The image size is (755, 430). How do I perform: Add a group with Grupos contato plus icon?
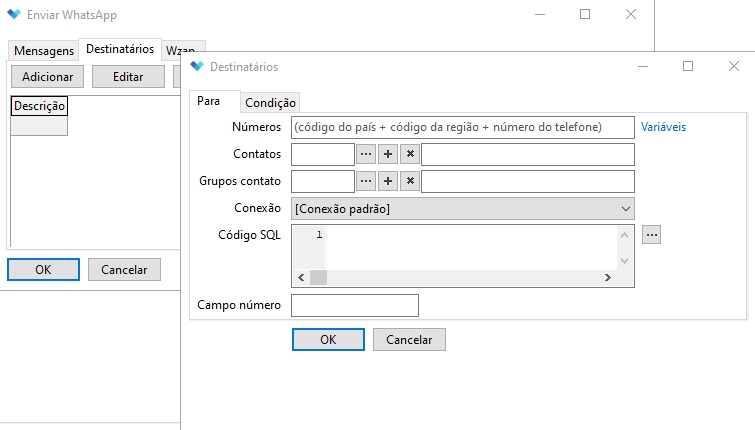tap(388, 181)
